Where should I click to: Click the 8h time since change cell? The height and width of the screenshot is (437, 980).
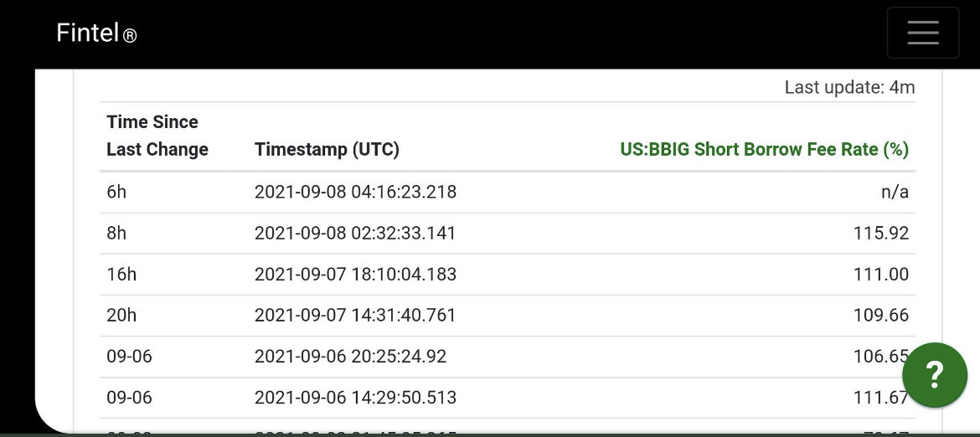click(x=116, y=234)
